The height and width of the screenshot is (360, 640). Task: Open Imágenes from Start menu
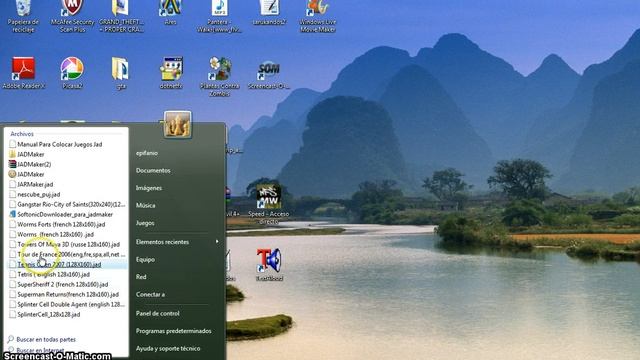(x=149, y=188)
